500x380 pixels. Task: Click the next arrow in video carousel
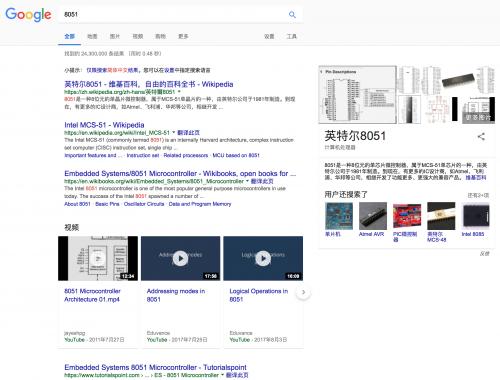(303, 292)
